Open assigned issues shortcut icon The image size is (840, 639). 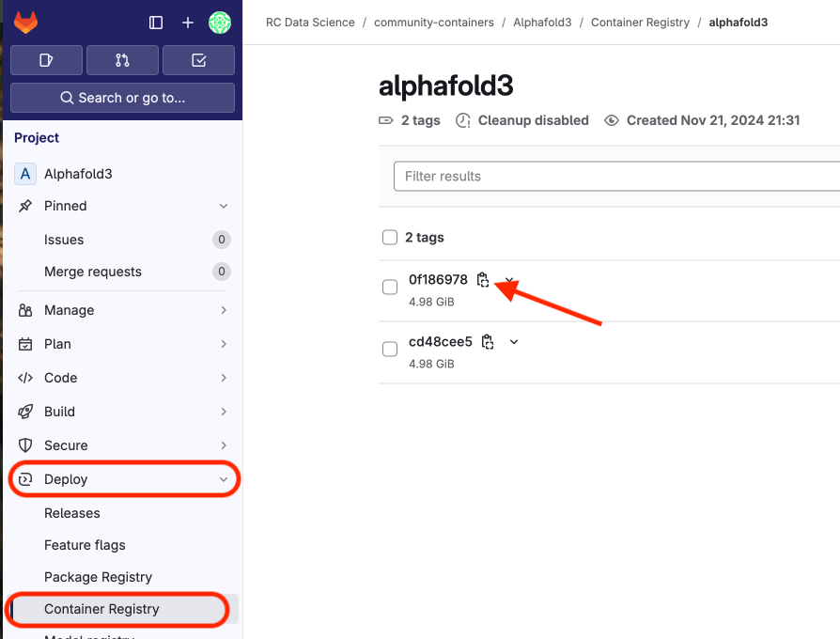click(46, 60)
